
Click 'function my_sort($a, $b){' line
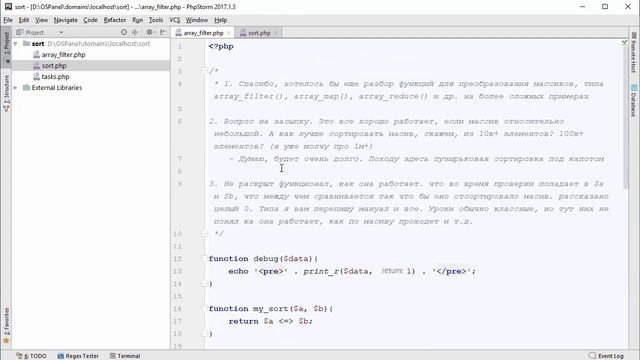click(271, 309)
